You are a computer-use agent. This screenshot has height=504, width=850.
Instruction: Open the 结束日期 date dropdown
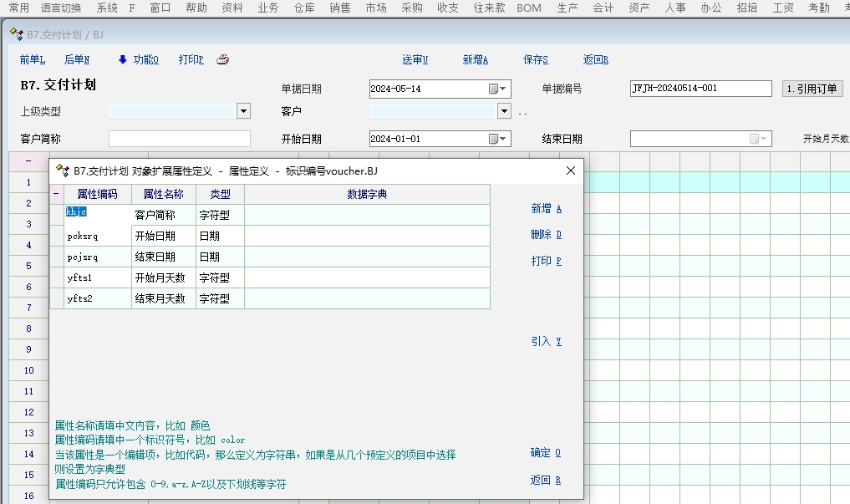(764, 140)
